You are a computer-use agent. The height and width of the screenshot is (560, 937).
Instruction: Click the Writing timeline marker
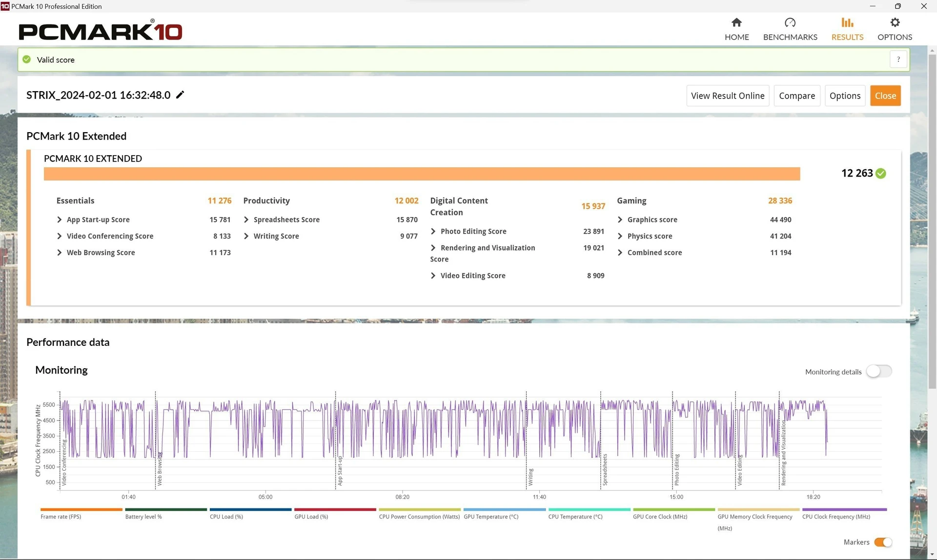point(530,477)
